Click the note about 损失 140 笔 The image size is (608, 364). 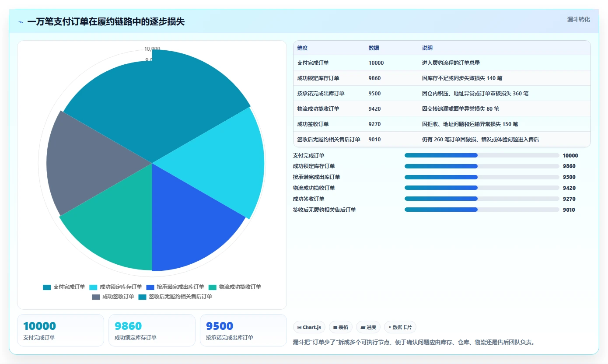tap(462, 78)
